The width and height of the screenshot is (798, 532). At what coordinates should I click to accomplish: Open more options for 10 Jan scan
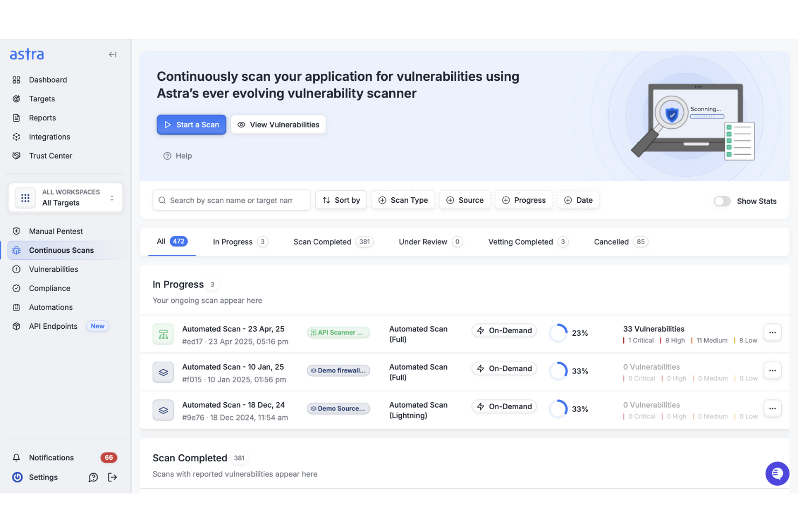[x=773, y=370]
